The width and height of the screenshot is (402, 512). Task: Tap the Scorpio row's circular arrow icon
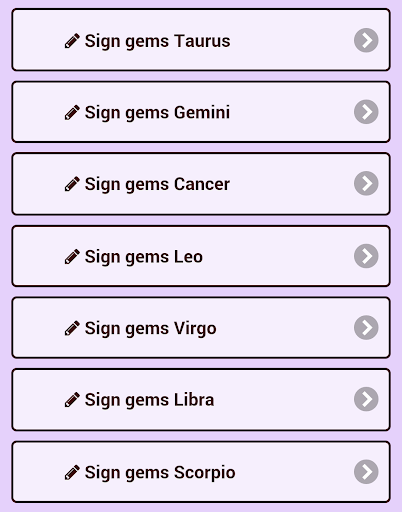tap(366, 472)
